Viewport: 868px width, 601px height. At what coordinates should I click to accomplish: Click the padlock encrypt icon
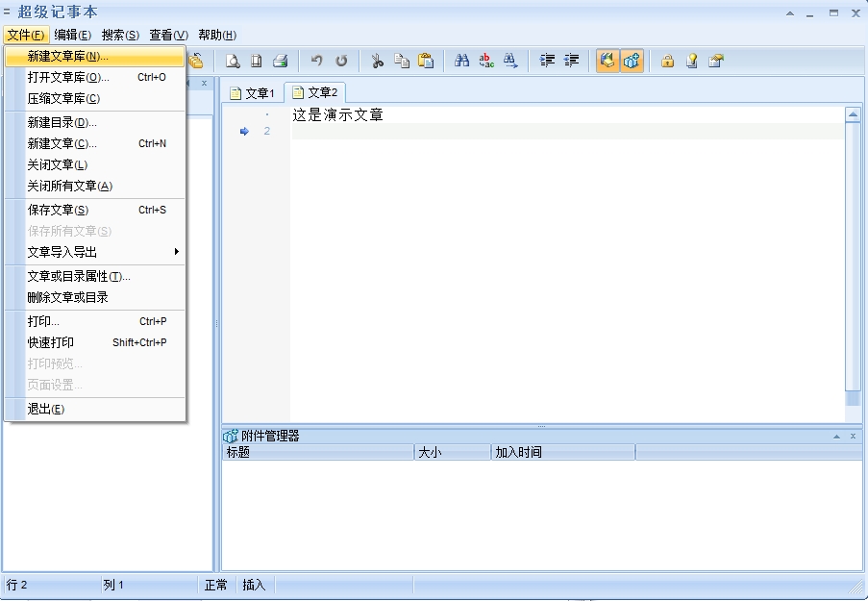tap(667, 61)
